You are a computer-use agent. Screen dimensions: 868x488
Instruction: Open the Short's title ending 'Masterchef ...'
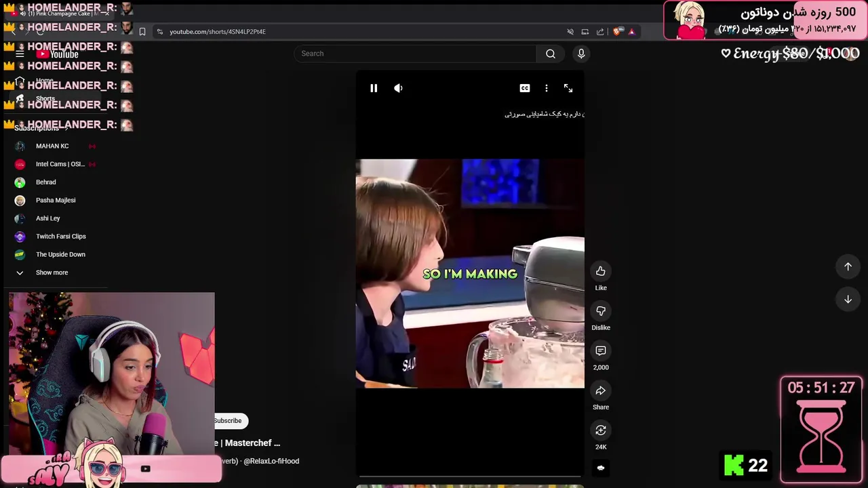pyautogui.click(x=247, y=443)
